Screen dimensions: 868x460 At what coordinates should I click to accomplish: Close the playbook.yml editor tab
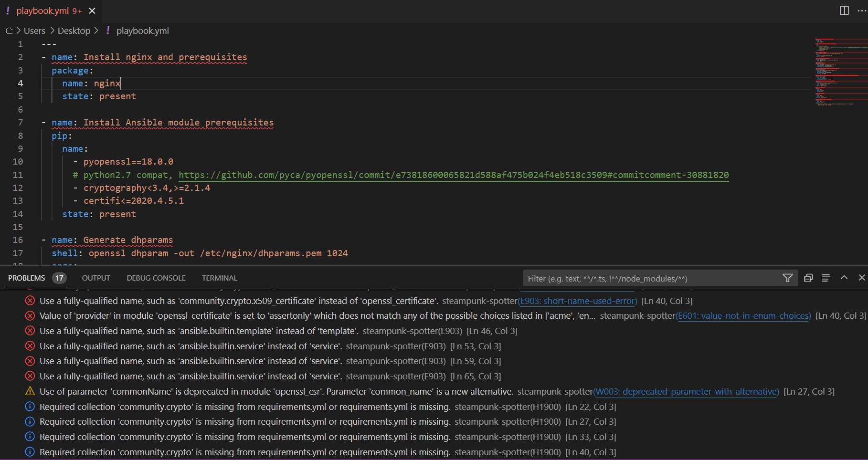click(x=92, y=10)
